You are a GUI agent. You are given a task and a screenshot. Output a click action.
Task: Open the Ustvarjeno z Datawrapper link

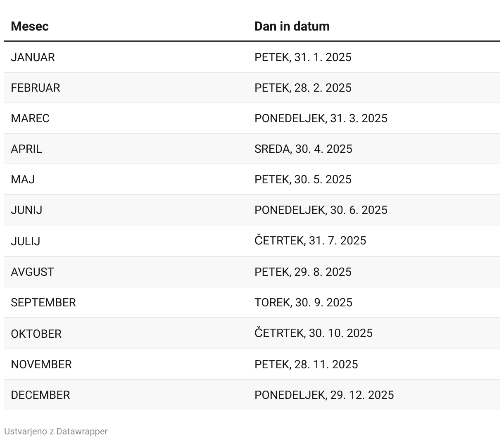click(56, 431)
